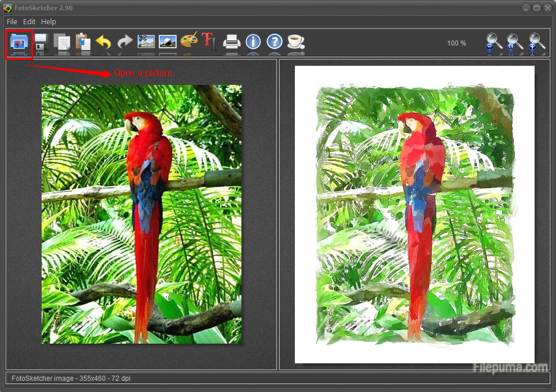
Task: Open the Edit menu
Action: (x=29, y=22)
